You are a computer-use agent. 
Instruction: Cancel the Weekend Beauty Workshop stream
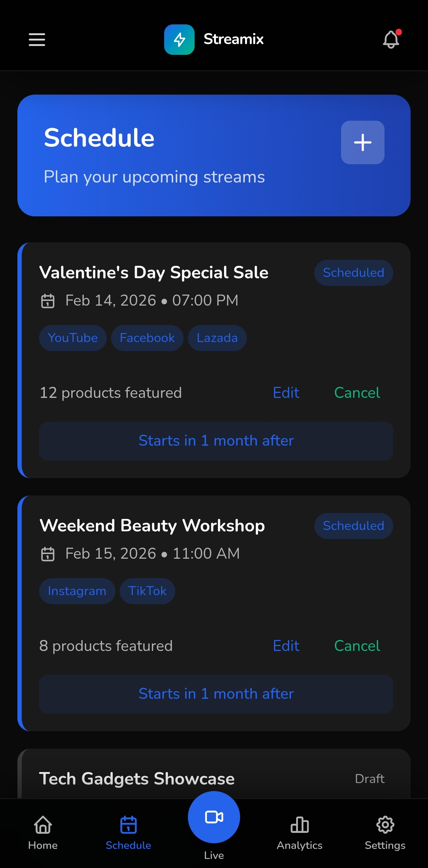coord(357,646)
